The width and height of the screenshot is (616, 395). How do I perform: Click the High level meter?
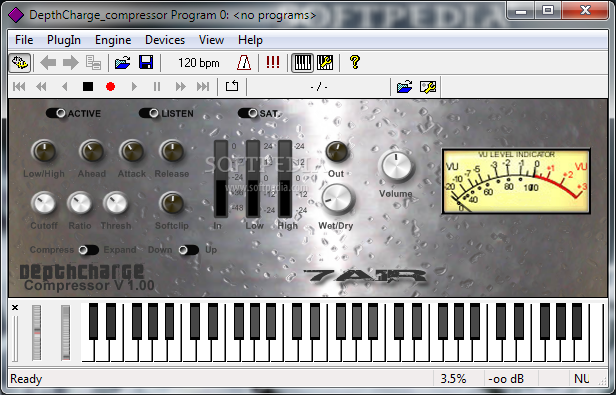(285, 178)
